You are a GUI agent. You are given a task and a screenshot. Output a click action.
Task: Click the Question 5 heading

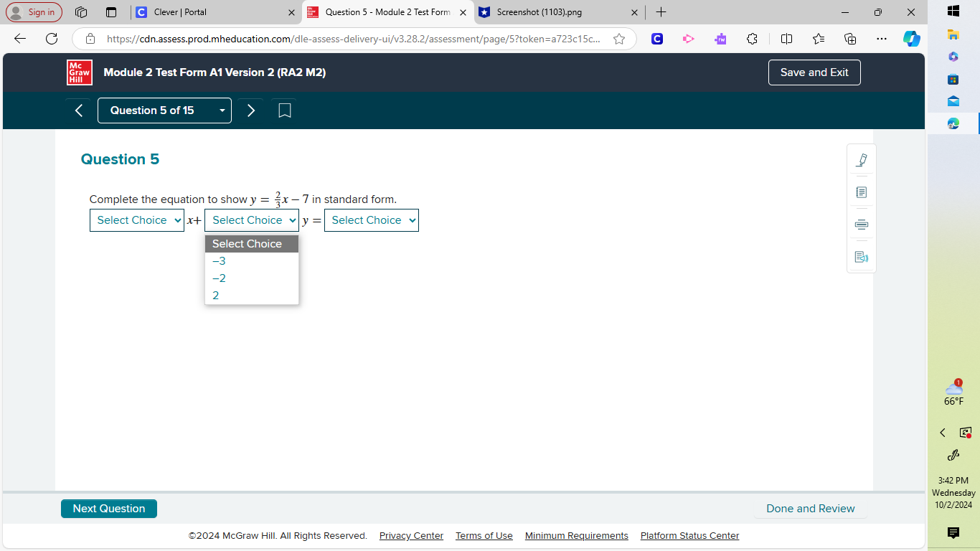pyautogui.click(x=120, y=159)
